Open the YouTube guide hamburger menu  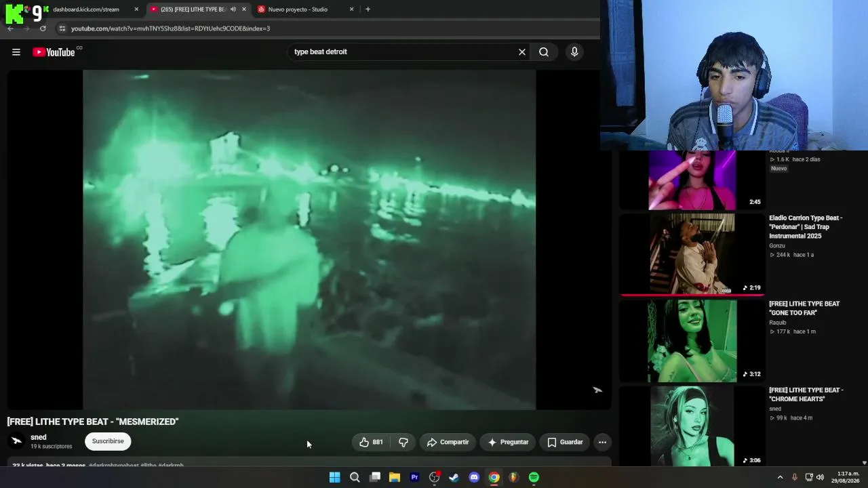click(16, 52)
